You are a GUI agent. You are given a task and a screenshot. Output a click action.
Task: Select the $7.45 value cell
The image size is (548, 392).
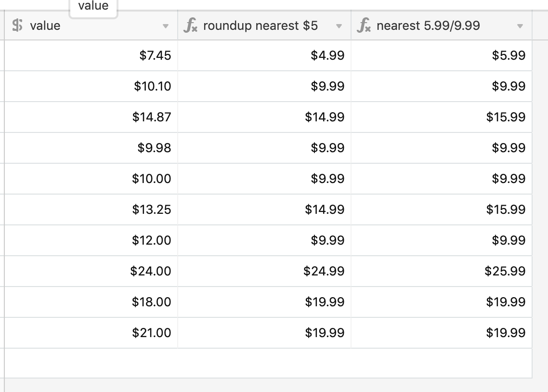click(91, 55)
